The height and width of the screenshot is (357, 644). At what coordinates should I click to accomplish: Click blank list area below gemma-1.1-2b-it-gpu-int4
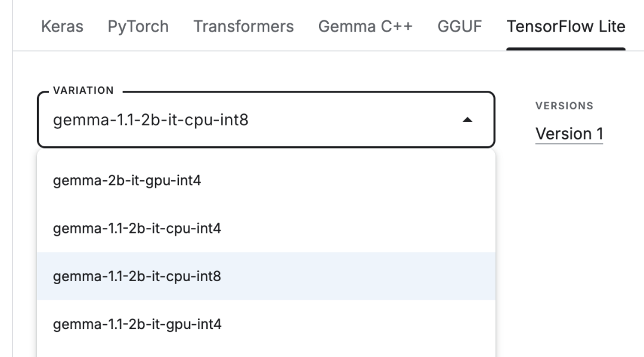(266, 352)
